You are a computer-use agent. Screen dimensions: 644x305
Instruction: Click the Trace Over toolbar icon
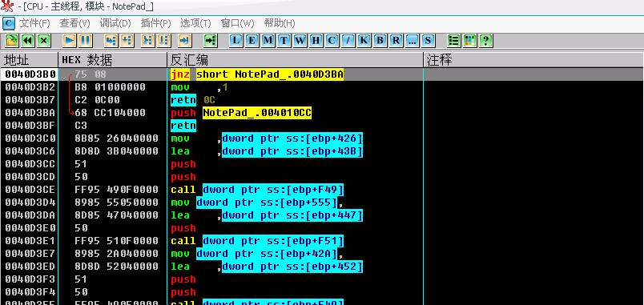(x=164, y=40)
